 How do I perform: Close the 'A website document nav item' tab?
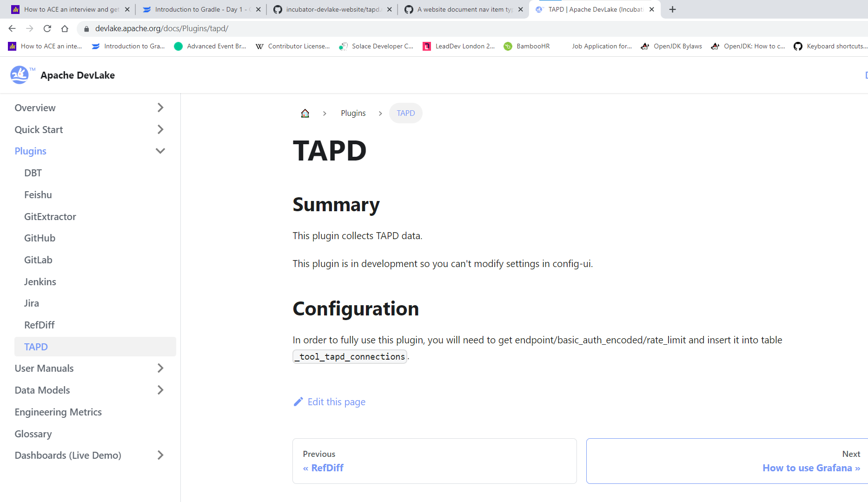521,9
